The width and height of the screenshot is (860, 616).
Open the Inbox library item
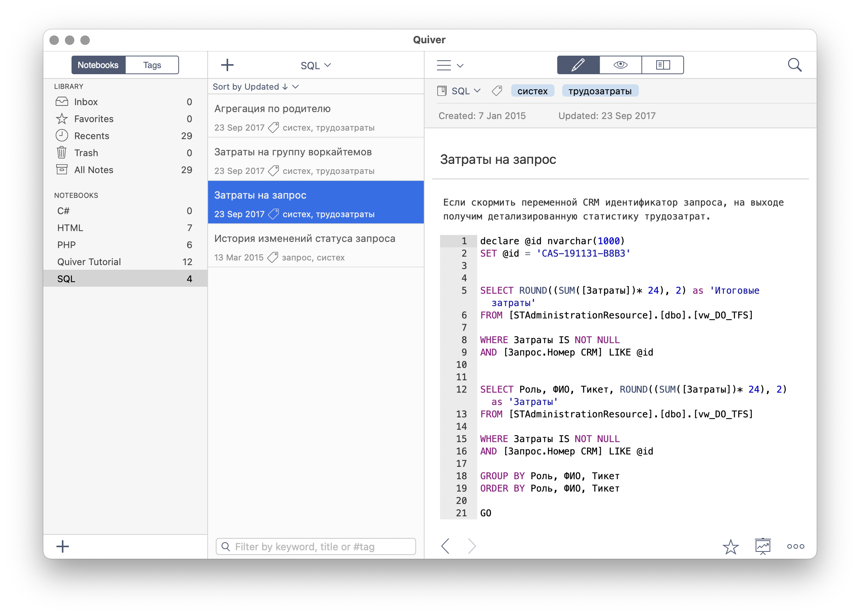tap(125, 102)
